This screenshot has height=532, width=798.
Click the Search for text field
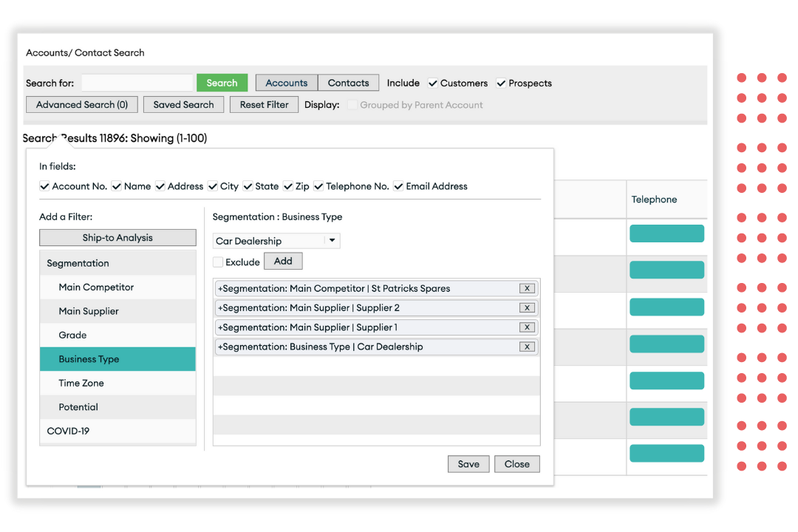pyautogui.click(x=137, y=83)
